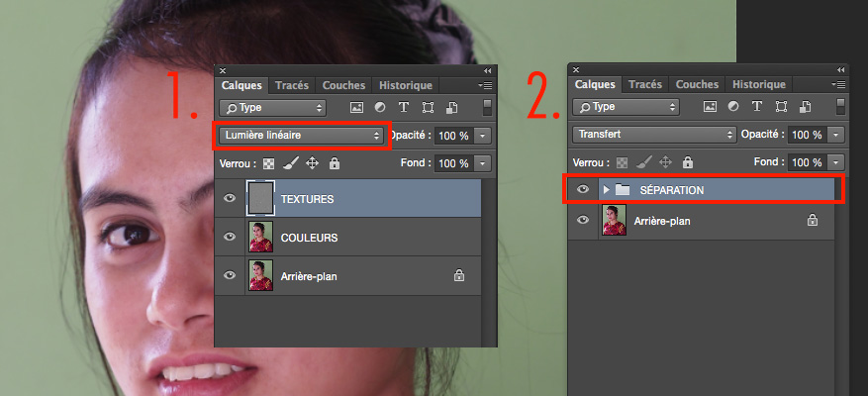The width and height of the screenshot is (868, 396).
Task: Adjustment layer filter icon in panel 2
Action: [x=733, y=106]
